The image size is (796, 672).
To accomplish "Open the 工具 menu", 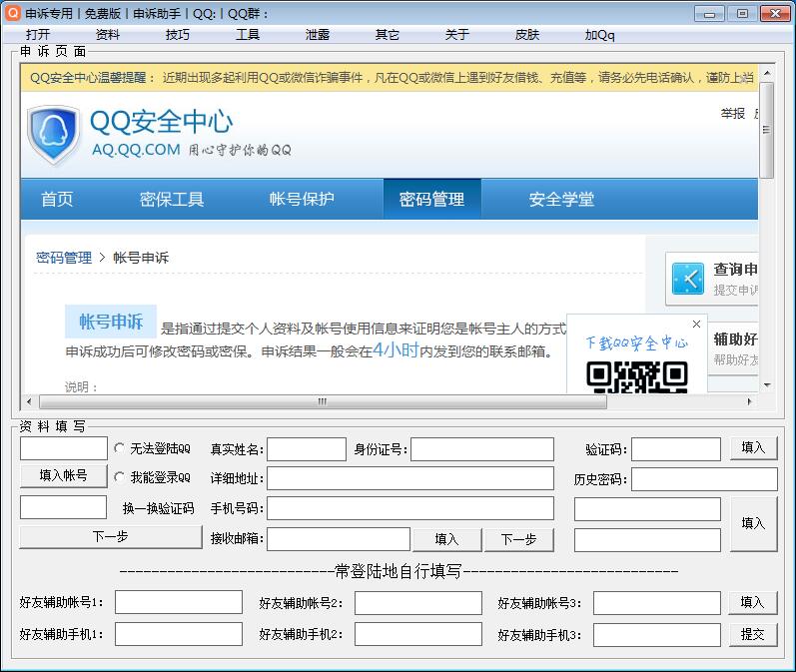I will tap(248, 35).
